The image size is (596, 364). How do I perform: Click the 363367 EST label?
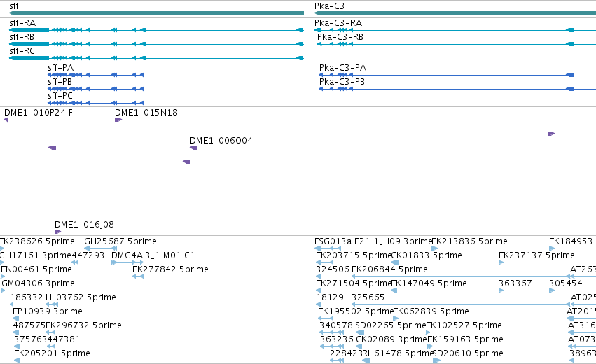pos(515,283)
